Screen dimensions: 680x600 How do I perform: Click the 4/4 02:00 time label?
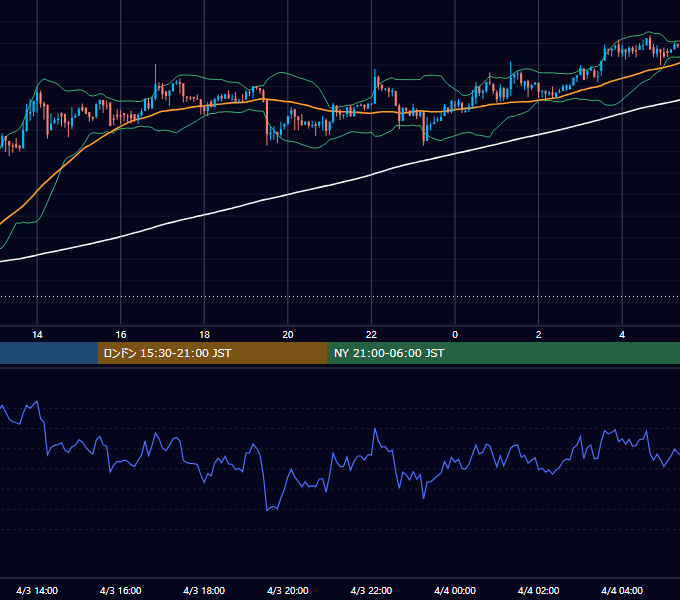(x=538, y=590)
